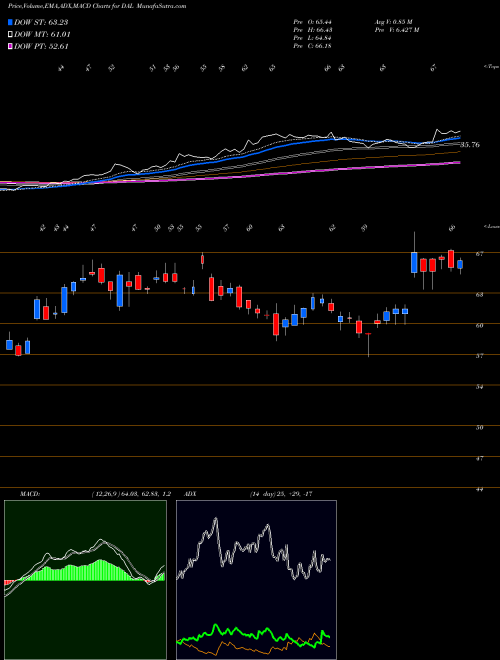Screen dimensions: 500x660
Task: Click the 'MACD:' indicator label
Action: (x=29, y=494)
